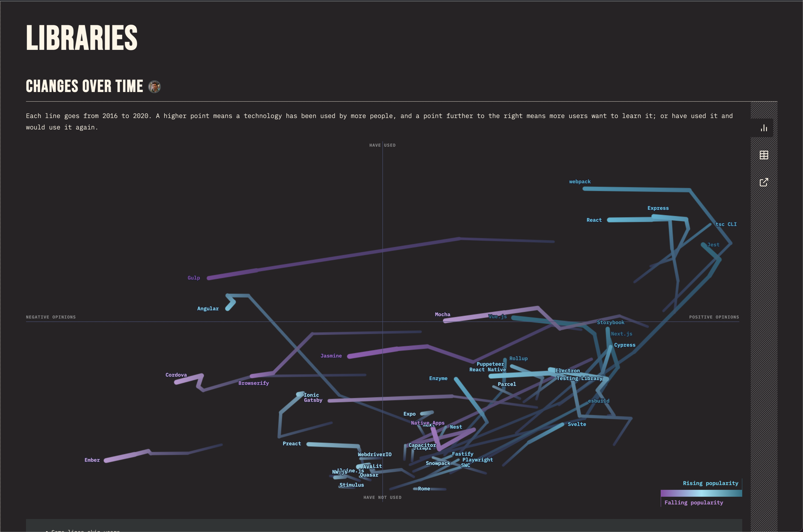Select the Rome label
The width and height of the screenshot is (803, 532).
click(424, 489)
